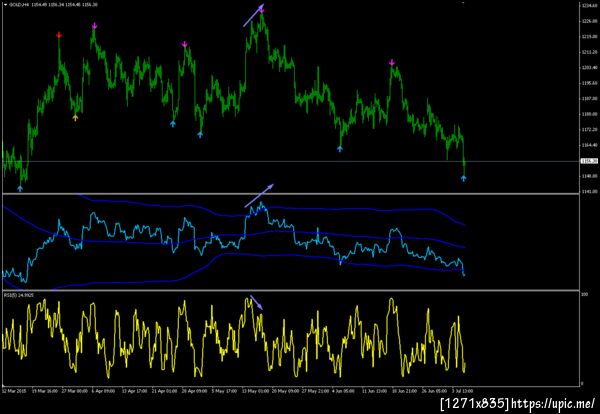600x414 pixels.
Task: Click the GOLD,H4 chart title text
Action: [x=17, y=5]
